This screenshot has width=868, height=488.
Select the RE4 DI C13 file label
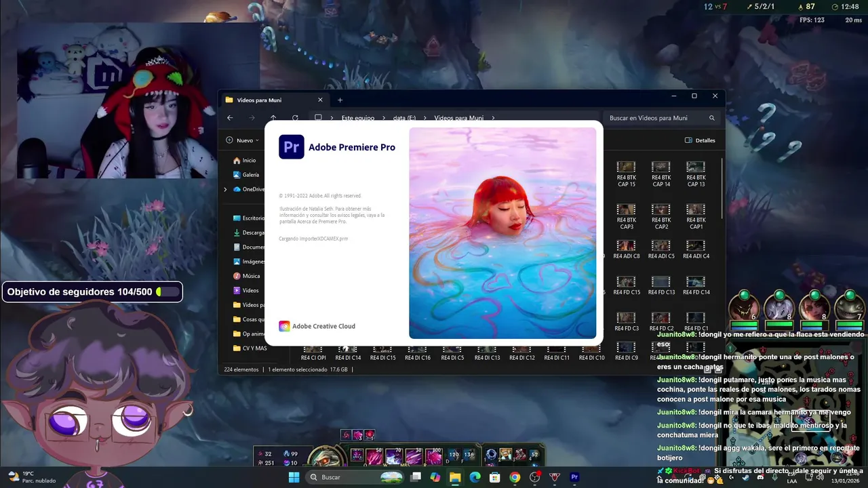487,358
